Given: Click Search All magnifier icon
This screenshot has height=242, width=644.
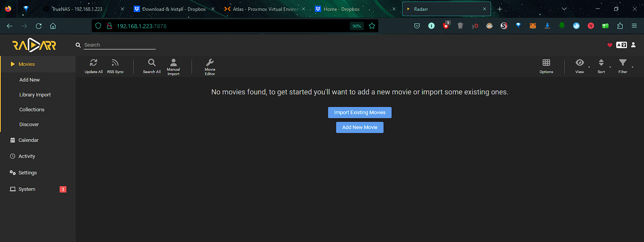Looking at the screenshot, I should (x=152, y=63).
